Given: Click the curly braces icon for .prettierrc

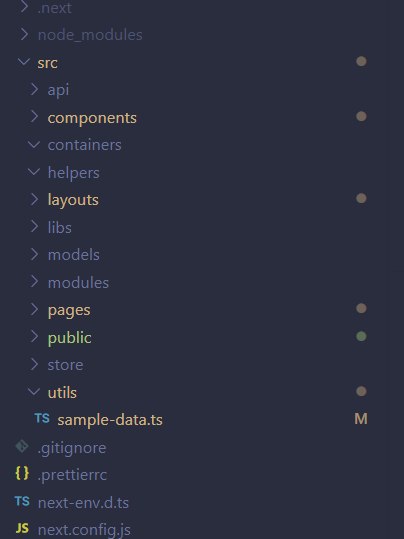Looking at the screenshot, I should point(22,474).
